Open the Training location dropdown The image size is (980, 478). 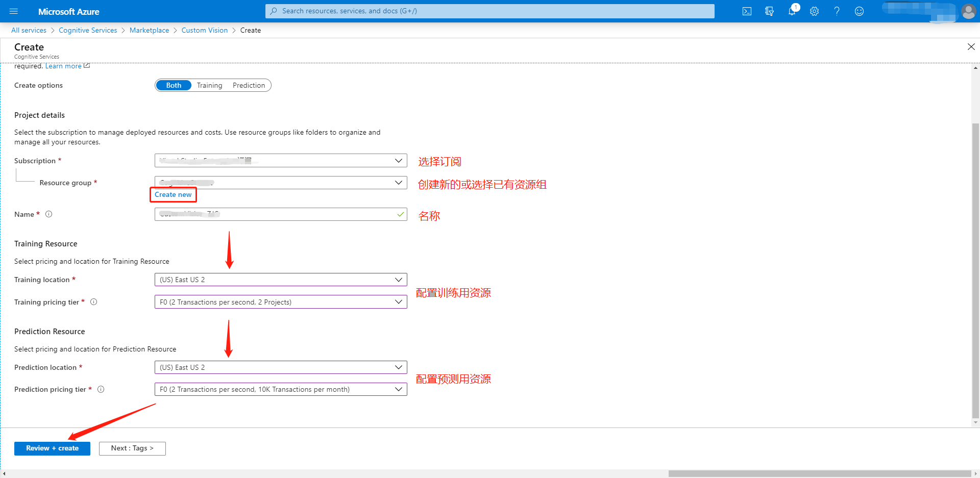tap(281, 280)
